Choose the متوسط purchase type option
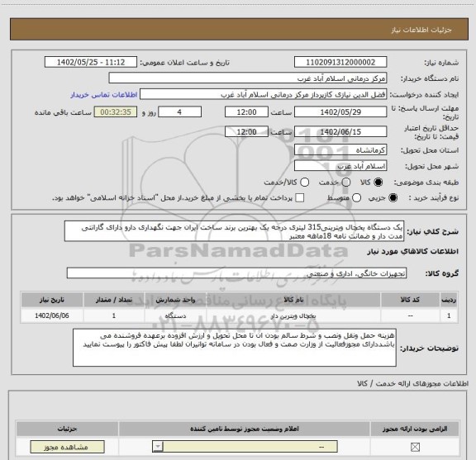Image resolution: width=476 pixels, height=460 pixels. [356, 198]
